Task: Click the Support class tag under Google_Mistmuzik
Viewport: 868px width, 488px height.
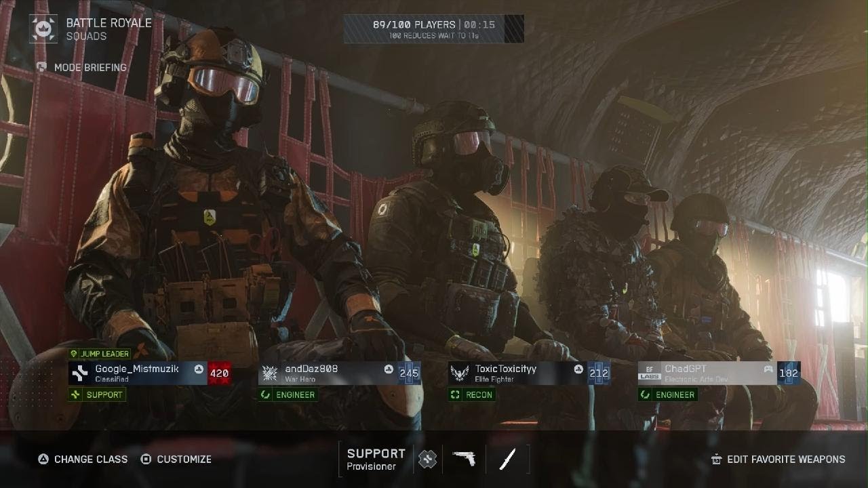Action: click(97, 394)
